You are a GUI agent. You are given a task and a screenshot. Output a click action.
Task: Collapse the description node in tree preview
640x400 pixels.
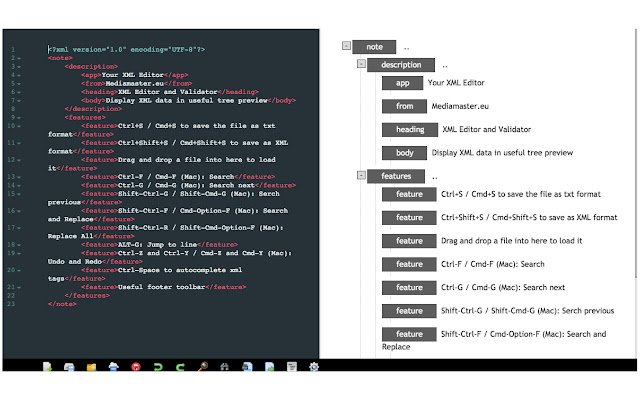coord(361,63)
